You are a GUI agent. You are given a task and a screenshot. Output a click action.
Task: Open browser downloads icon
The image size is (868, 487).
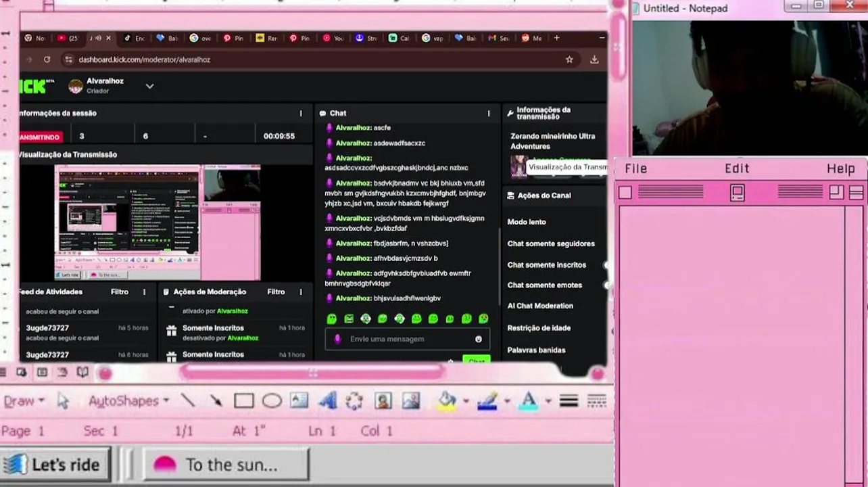(x=594, y=60)
